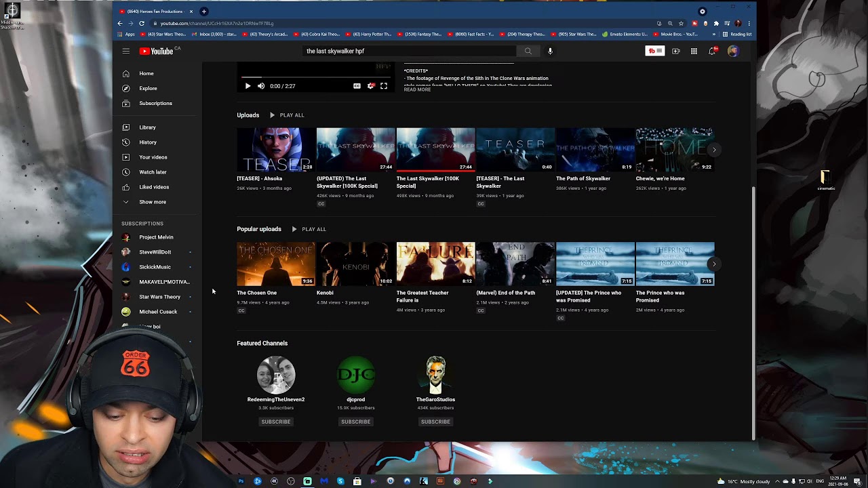
Task: Click the search magnifier button
Action: tap(528, 51)
